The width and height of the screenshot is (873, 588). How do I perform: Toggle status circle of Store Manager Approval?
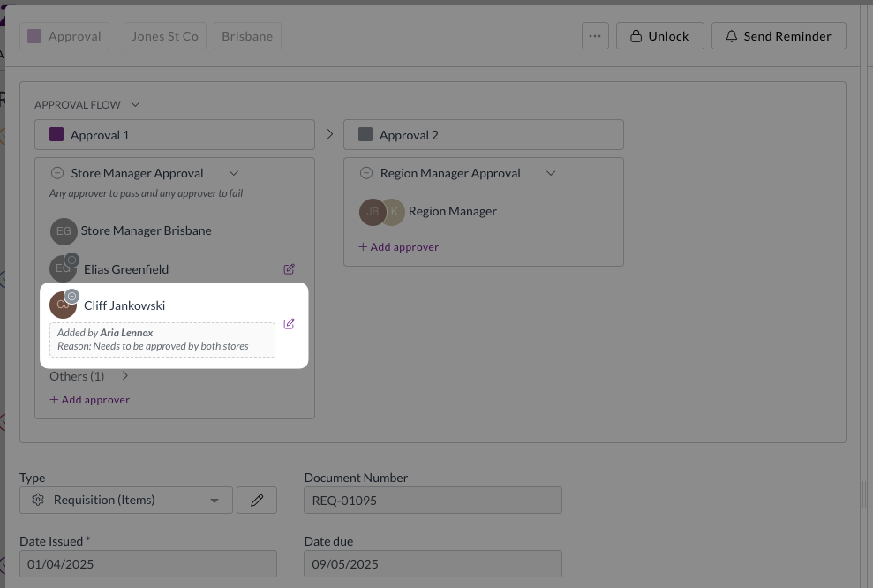(x=57, y=173)
